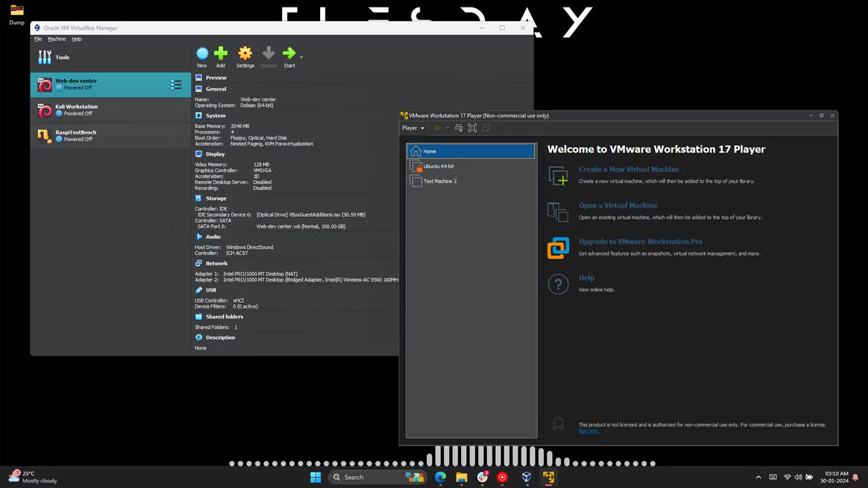The width and height of the screenshot is (868, 488).
Task: Open a Virtual Machine in VMware
Action: point(618,205)
